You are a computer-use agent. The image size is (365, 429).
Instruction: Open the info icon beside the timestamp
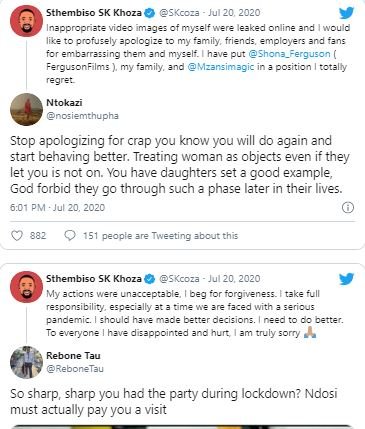click(x=348, y=208)
